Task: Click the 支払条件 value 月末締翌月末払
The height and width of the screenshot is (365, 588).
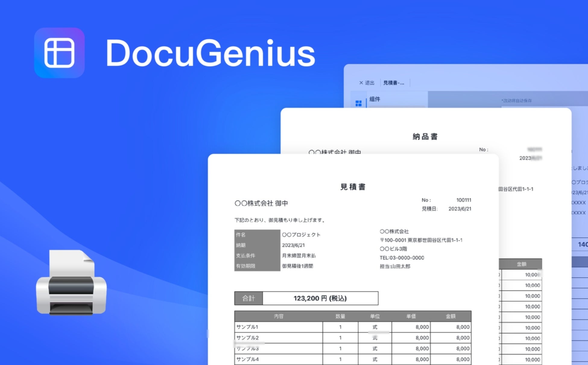Action: tap(299, 255)
